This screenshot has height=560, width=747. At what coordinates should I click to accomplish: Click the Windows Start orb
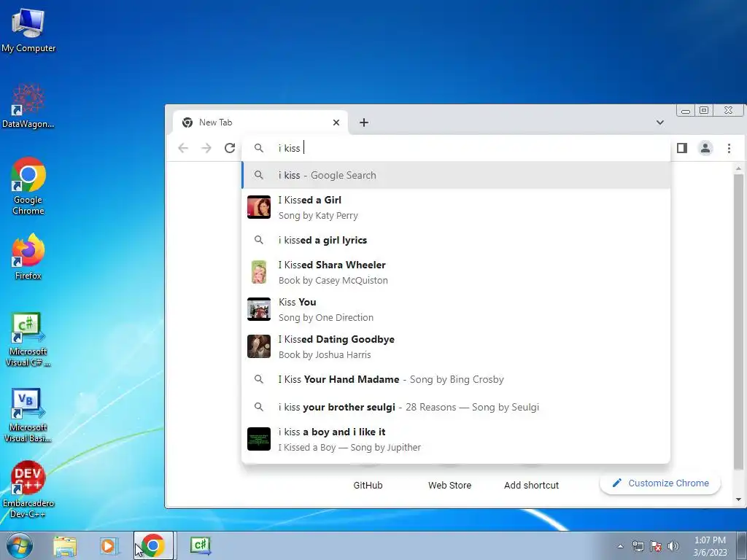point(20,545)
